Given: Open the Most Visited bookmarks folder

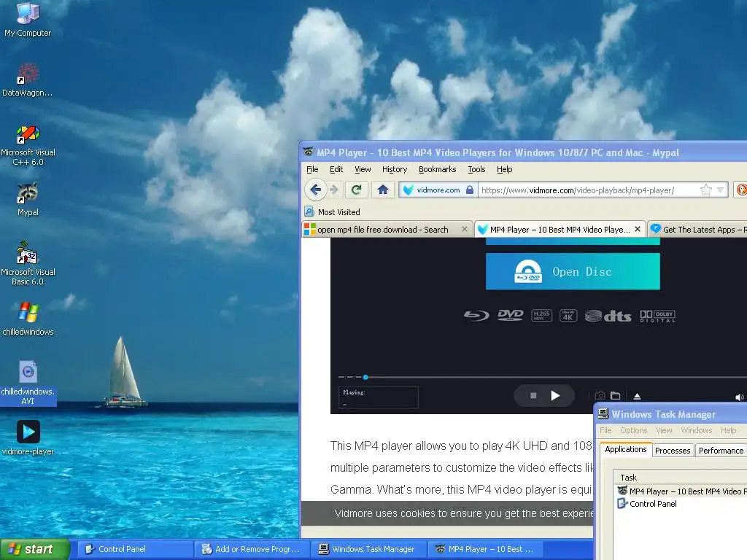Looking at the screenshot, I should click(x=333, y=212).
